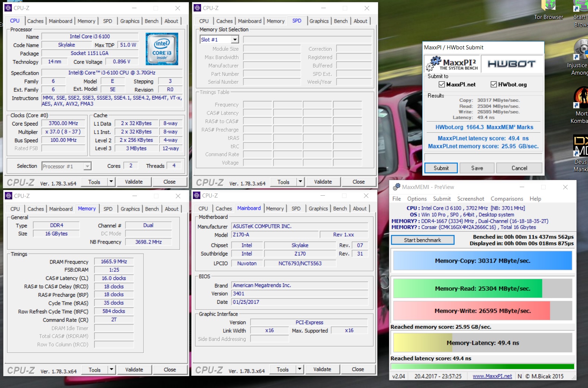This screenshot has width=588, height=388.
Task: Click the Z170-A model field
Action: click(x=275, y=235)
